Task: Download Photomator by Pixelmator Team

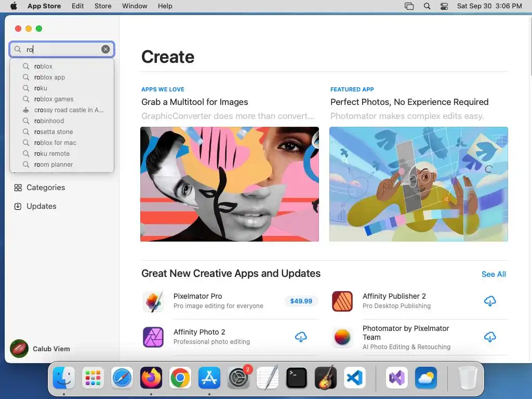Action: [x=490, y=337]
